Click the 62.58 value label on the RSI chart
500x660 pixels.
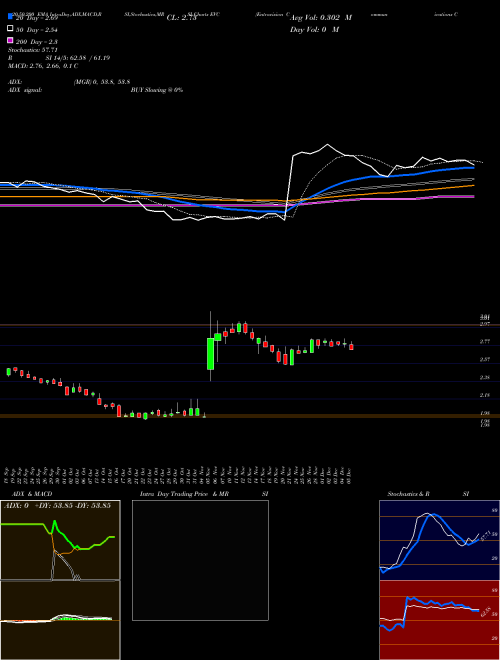487,612
